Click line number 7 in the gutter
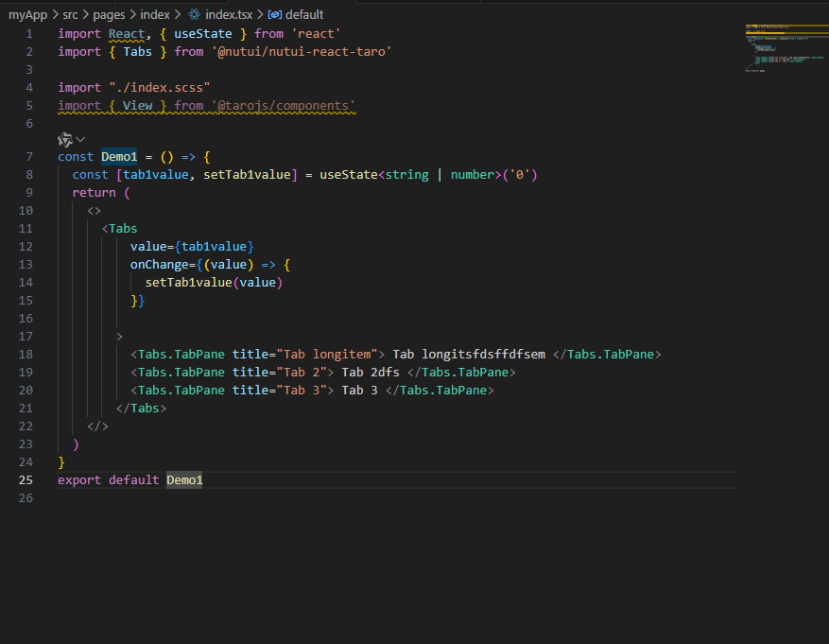This screenshot has width=829, height=644. pos(29,156)
